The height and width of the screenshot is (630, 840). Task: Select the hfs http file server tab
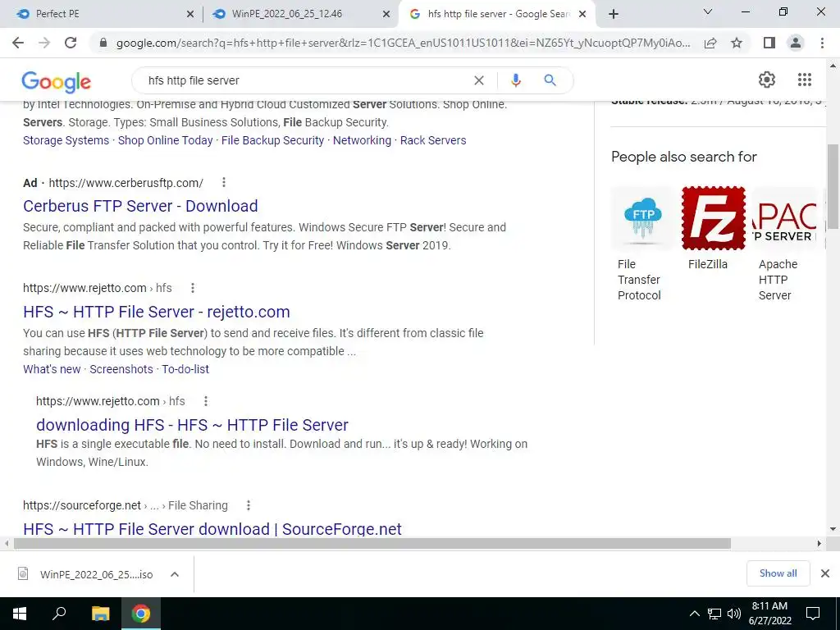[x=499, y=14]
